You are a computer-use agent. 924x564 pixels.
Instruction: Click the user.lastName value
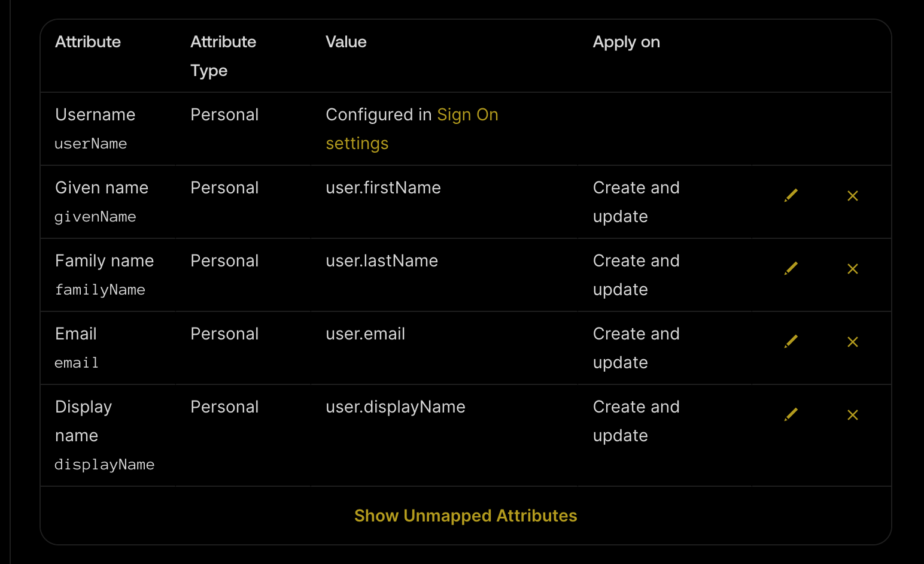[382, 261]
